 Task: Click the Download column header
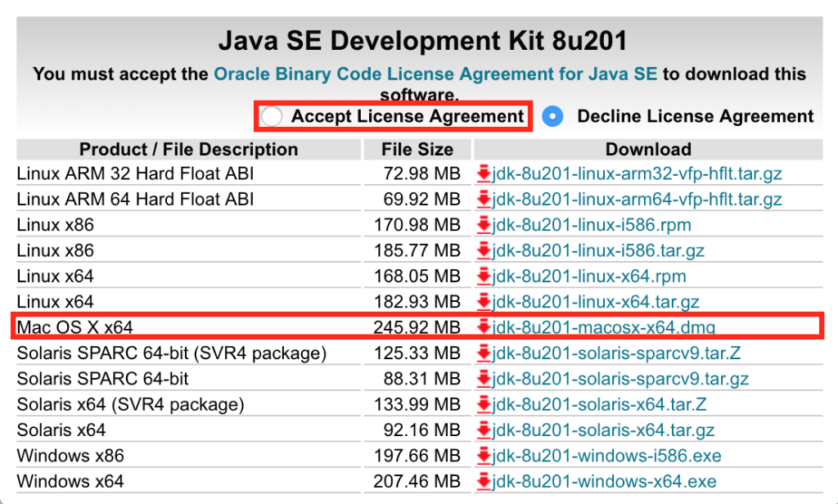click(648, 149)
